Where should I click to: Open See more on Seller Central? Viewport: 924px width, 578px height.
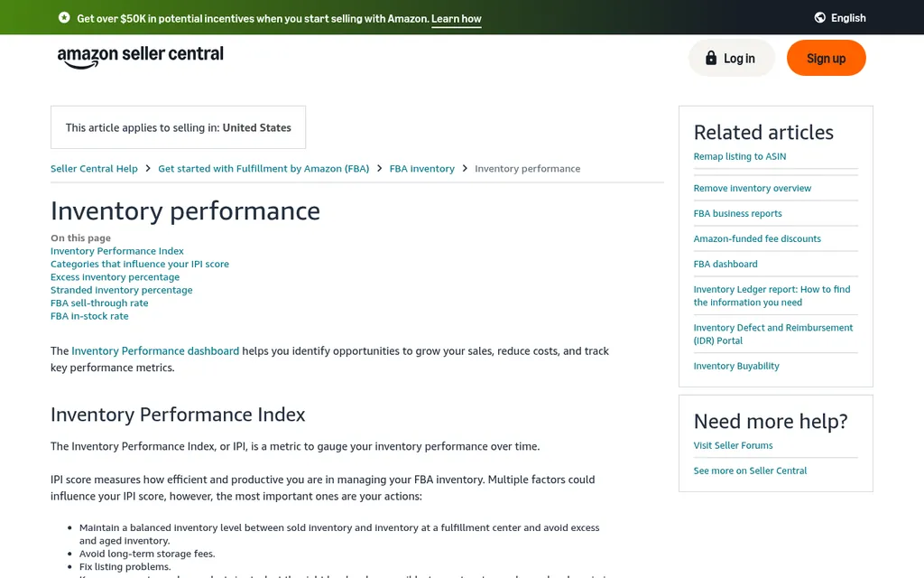(750, 471)
